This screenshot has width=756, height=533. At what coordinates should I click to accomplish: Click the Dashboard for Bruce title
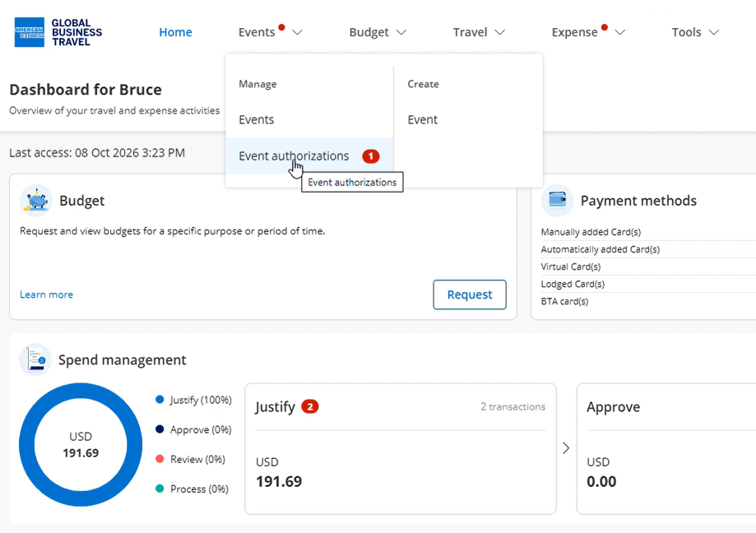click(86, 90)
